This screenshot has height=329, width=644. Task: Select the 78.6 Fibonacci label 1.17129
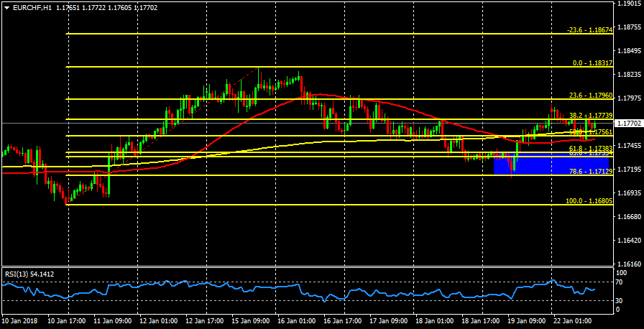point(590,172)
